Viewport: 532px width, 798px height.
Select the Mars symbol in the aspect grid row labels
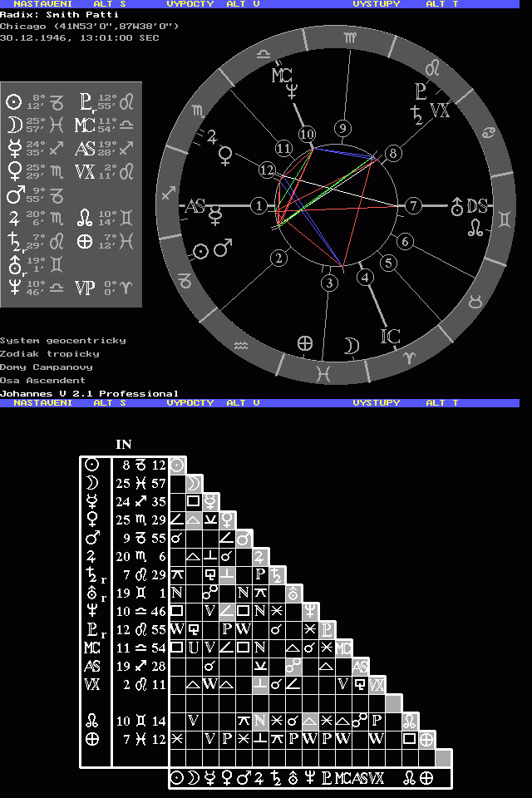point(94,538)
